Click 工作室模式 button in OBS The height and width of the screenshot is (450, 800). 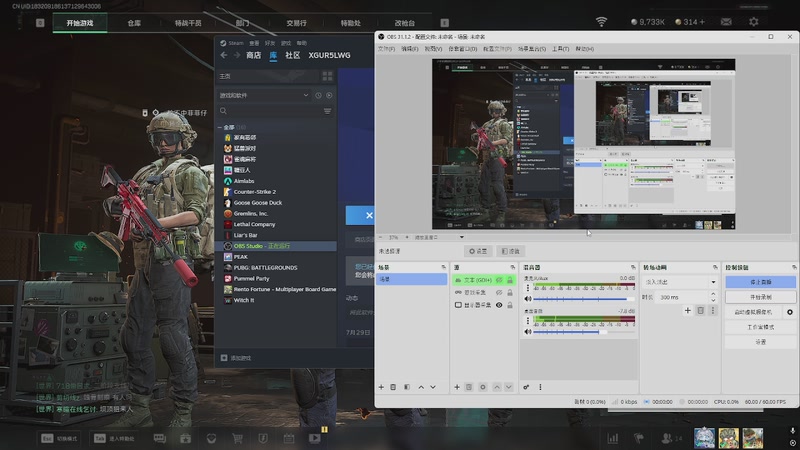(760, 327)
